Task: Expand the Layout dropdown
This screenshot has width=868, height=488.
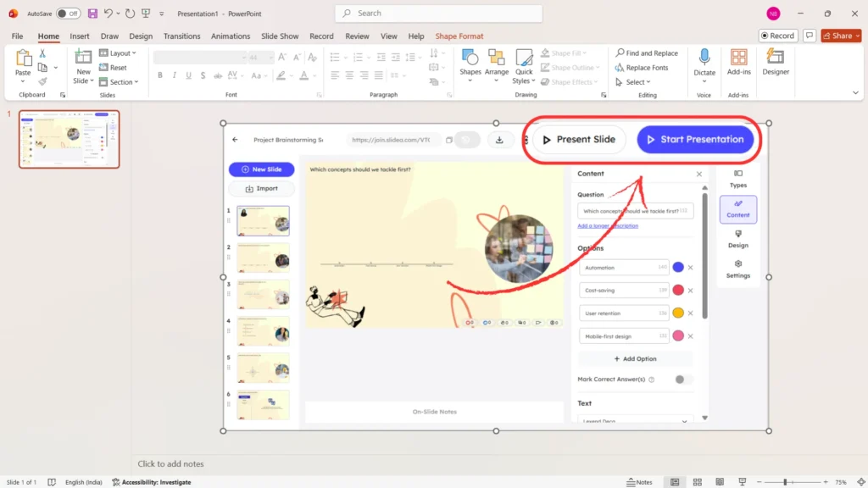Action: (122, 53)
